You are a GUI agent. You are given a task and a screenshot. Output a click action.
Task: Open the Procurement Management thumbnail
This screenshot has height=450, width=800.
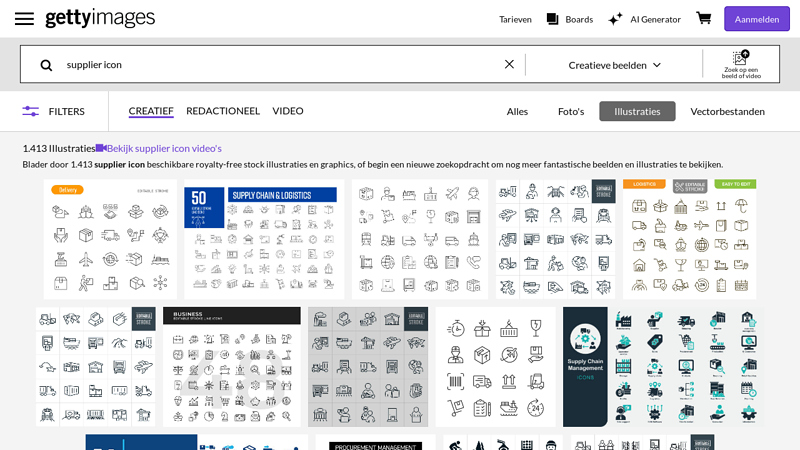pos(376,442)
